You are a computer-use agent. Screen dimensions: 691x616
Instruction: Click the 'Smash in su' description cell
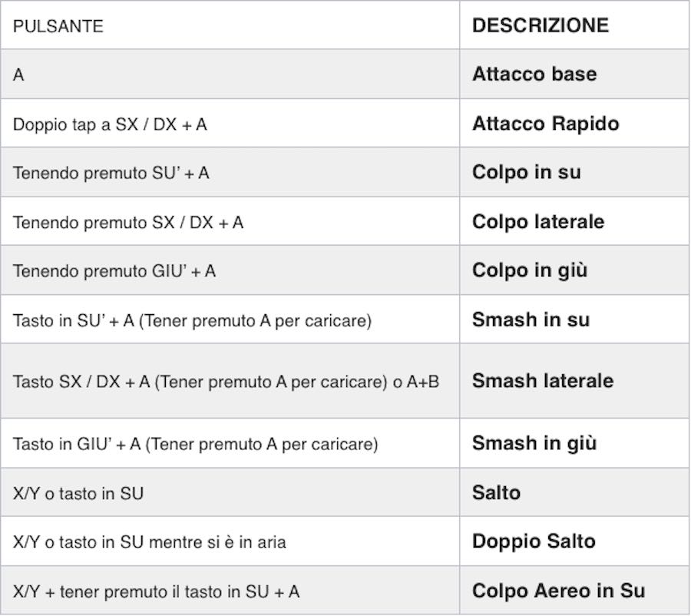[x=574, y=320]
